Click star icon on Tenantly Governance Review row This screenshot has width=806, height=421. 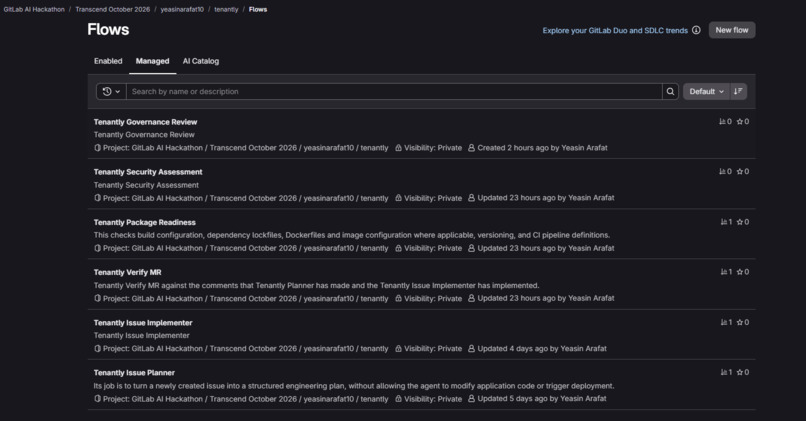click(740, 122)
